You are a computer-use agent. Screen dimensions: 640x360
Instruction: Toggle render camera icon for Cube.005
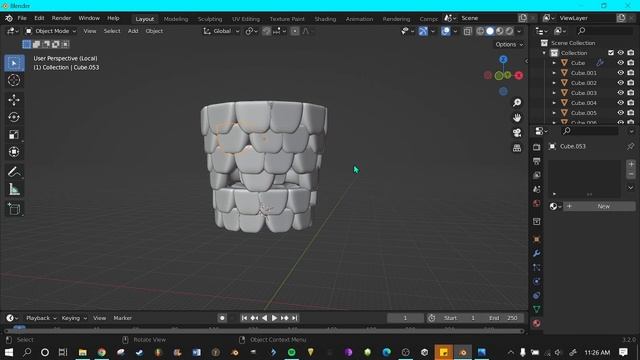coord(631,113)
